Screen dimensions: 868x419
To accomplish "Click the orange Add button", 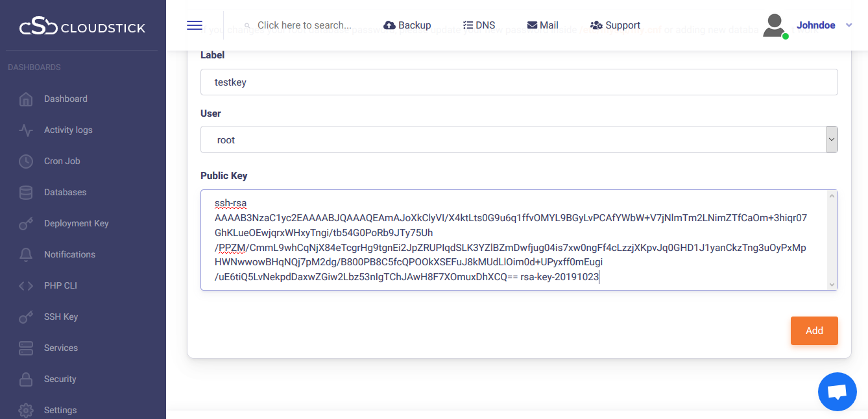I will [814, 331].
